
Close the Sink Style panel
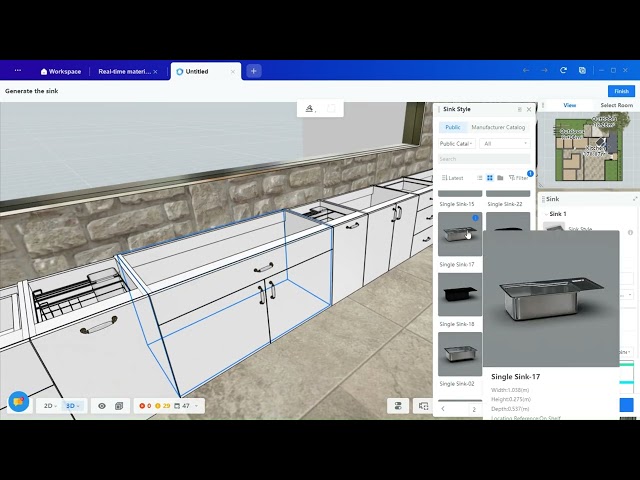point(529,109)
